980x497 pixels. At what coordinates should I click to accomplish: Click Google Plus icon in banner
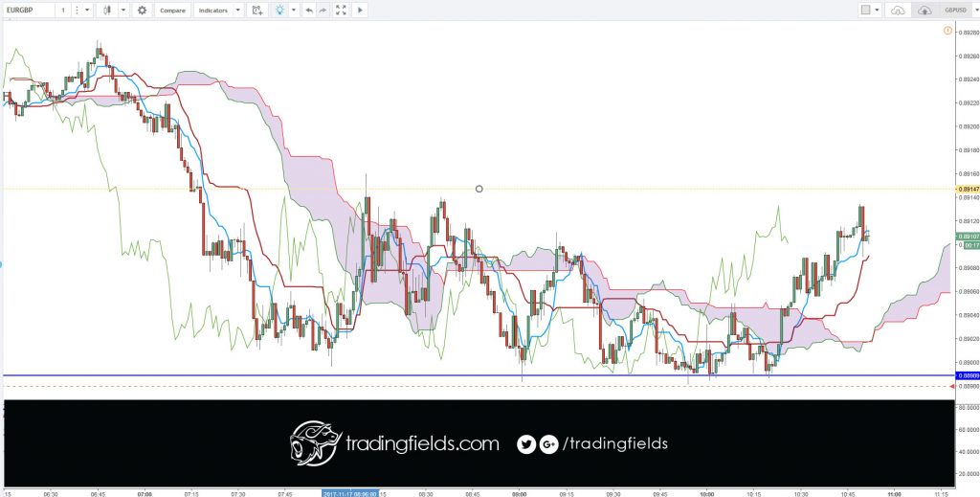coord(548,444)
